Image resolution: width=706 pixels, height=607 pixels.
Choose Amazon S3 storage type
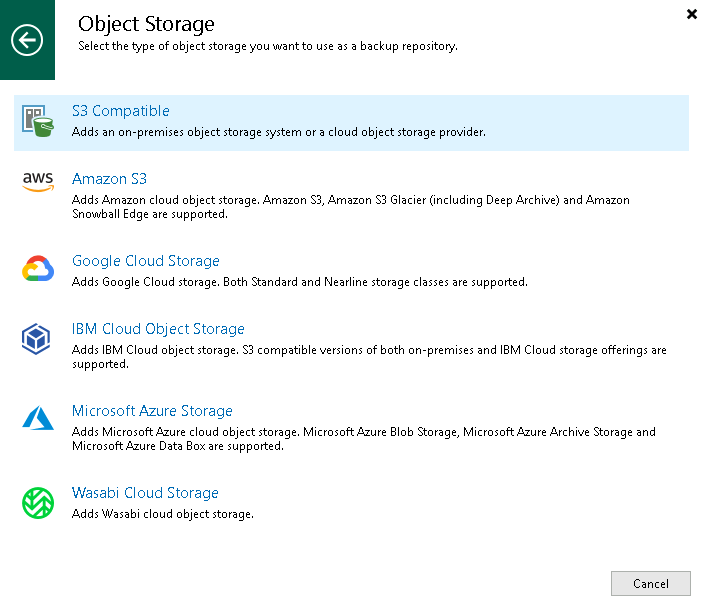tap(109, 179)
